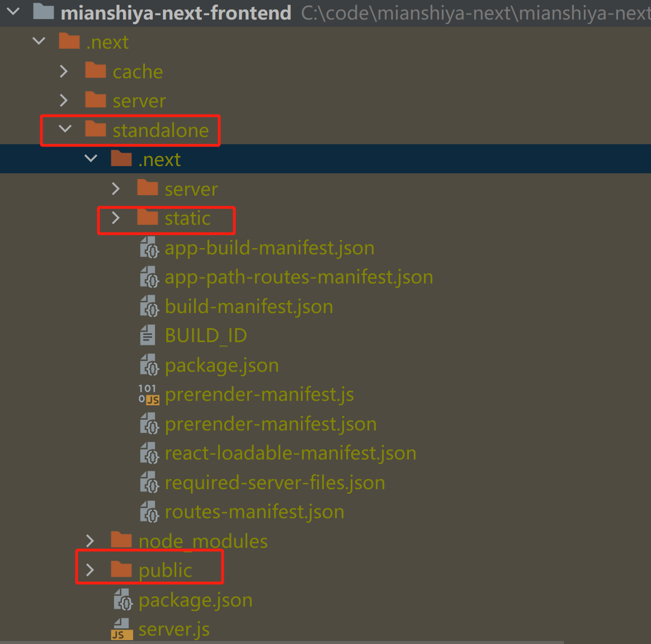651x644 pixels.
Task: Select app-path-routes-manifest.json file name
Action: click(299, 278)
